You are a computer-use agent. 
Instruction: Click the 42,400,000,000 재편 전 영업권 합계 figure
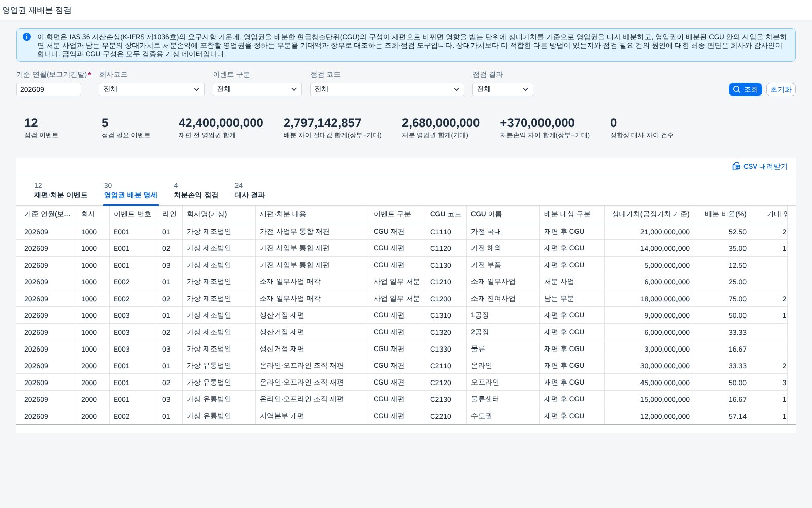[x=221, y=123]
